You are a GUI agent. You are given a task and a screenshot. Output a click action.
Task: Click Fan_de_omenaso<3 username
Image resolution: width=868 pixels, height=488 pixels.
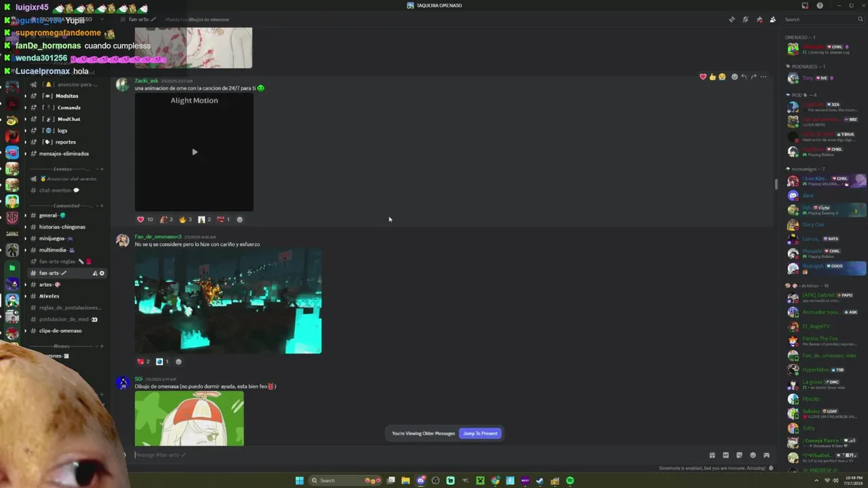click(158, 237)
